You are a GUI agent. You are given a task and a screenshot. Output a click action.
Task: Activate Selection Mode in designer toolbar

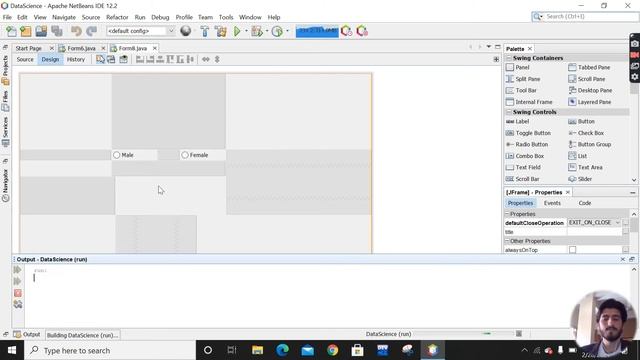[x=100, y=60]
